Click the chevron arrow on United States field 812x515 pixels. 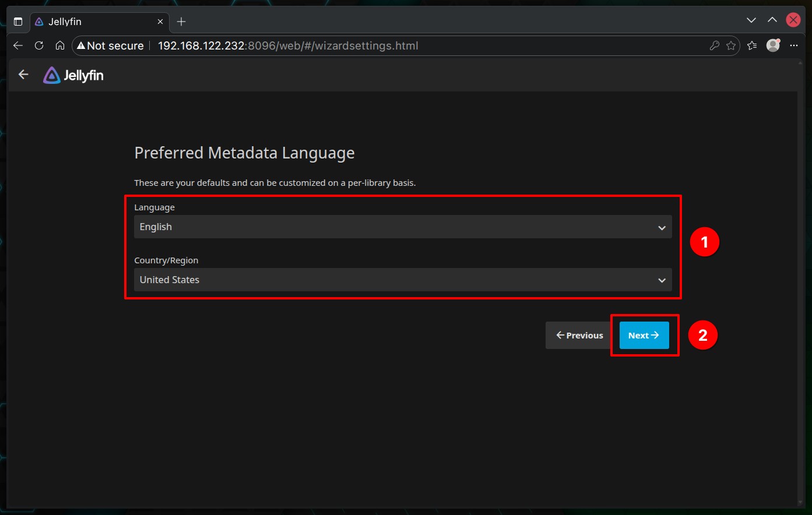662,280
